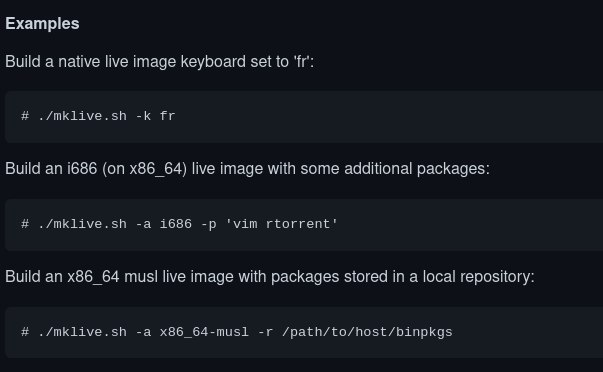Click './mklive.sh' in the second code block
The width and height of the screenshot is (603, 372).
coord(82,224)
